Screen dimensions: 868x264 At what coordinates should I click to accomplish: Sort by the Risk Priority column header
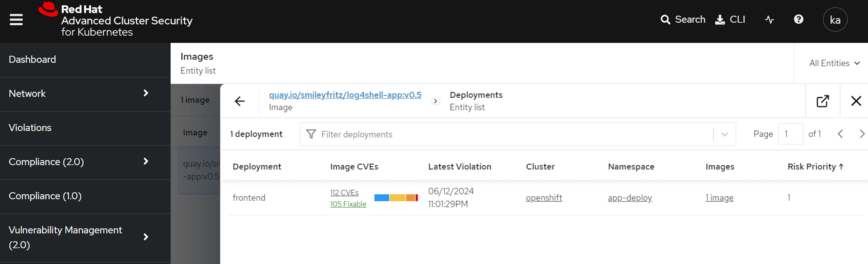click(x=815, y=167)
